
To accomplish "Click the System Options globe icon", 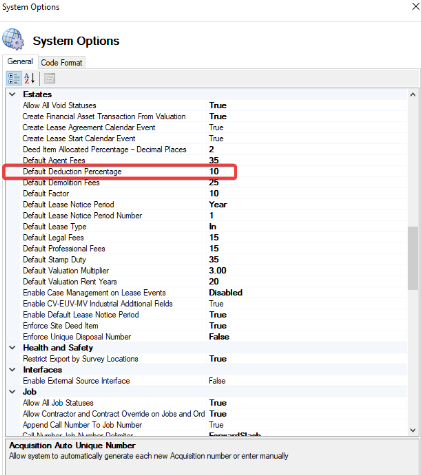I will tap(13, 39).
